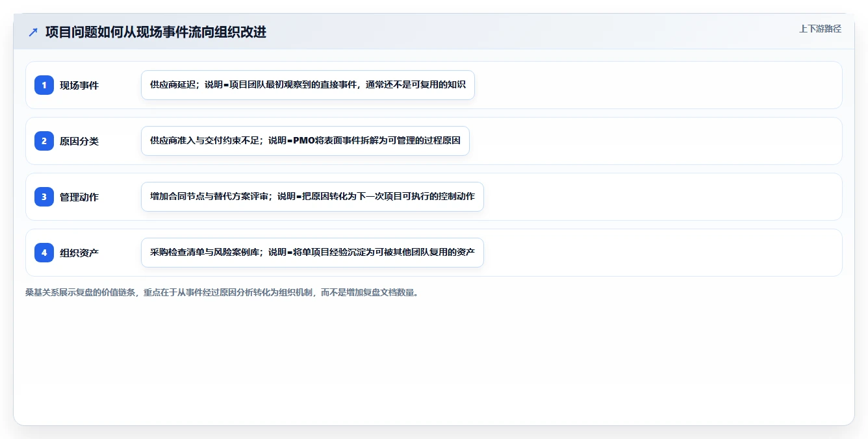Click the number 3 step badge

44,197
